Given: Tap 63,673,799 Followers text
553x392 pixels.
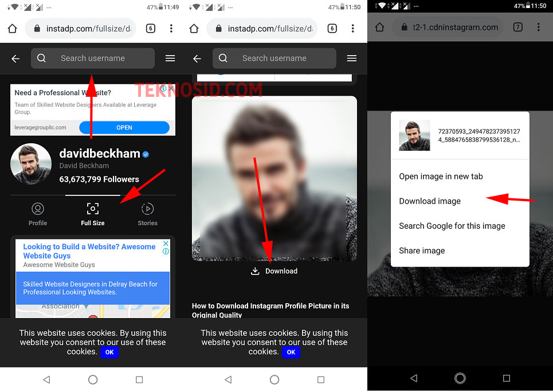Looking at the screenshot, I should tap(99, 179).
